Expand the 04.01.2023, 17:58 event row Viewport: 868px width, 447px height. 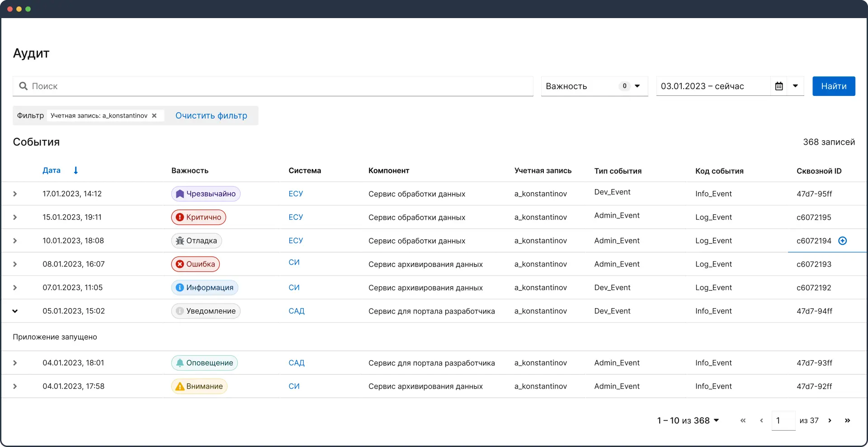tap(15, 386)
